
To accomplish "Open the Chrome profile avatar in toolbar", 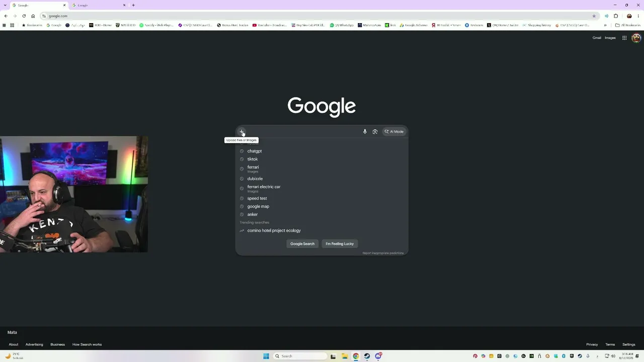I will (x=629, y=16).
